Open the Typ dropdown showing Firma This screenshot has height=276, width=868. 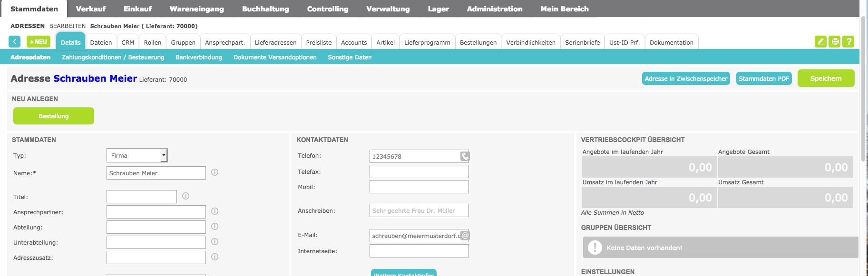137,155
